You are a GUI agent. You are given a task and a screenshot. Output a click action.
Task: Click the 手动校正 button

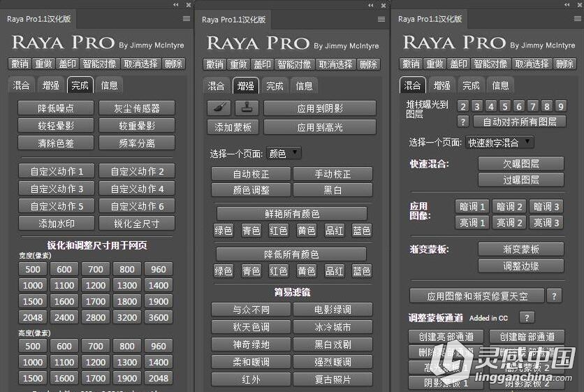(333, 174)
